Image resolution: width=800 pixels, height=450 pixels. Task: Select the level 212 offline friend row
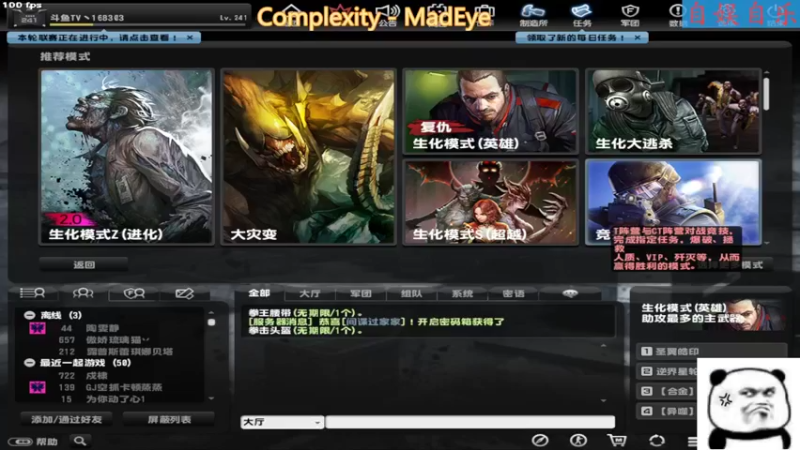tap(112, 352)
